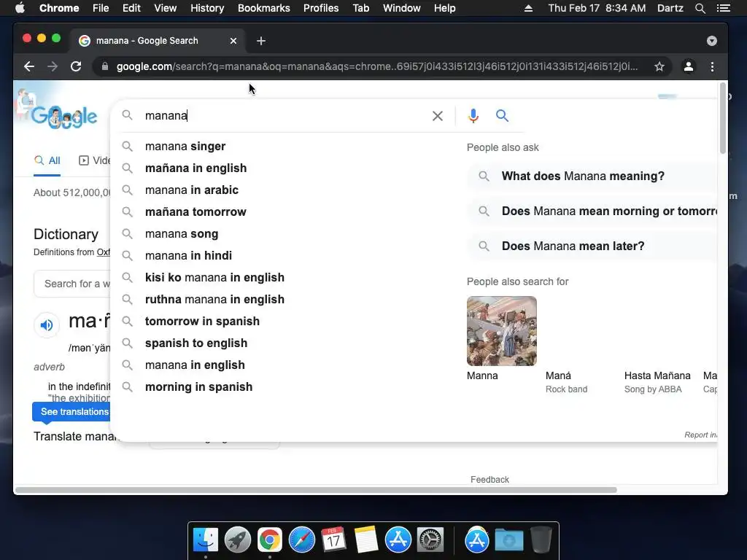Click the Chrome forward arrow
Screen dimensions: 747x560
53,66
